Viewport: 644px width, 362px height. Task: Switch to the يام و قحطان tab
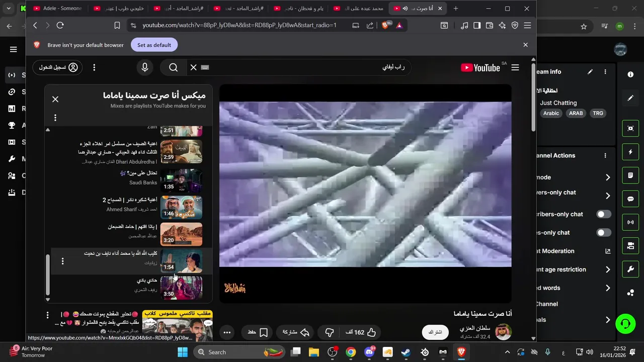(x=299, y=9)
